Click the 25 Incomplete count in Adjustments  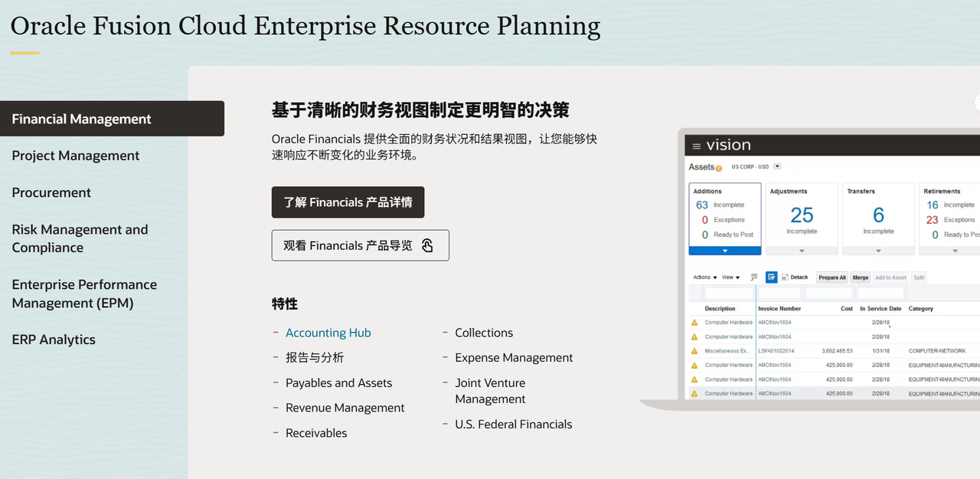click(802, 215)
